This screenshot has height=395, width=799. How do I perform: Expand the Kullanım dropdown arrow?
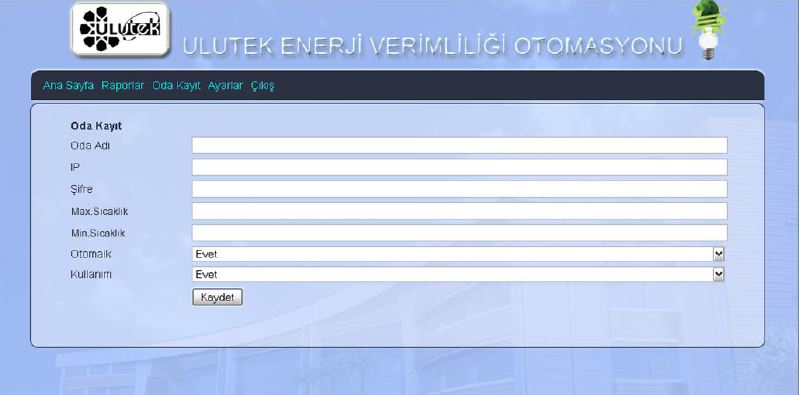click(718, 274)
